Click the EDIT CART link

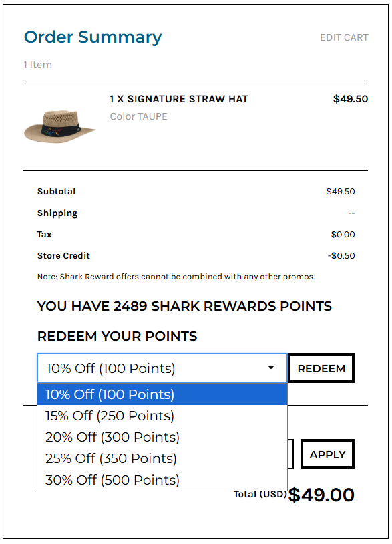point(344,37)
